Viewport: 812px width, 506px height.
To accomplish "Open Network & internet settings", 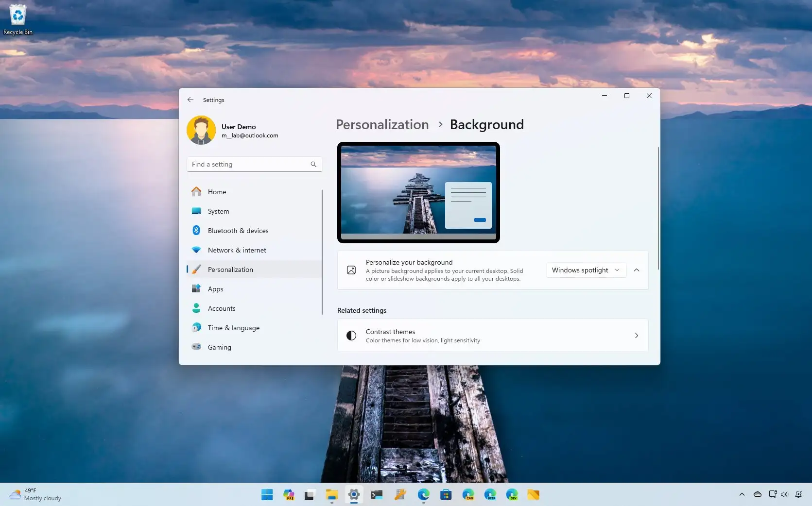I will (x=237, y=250).
